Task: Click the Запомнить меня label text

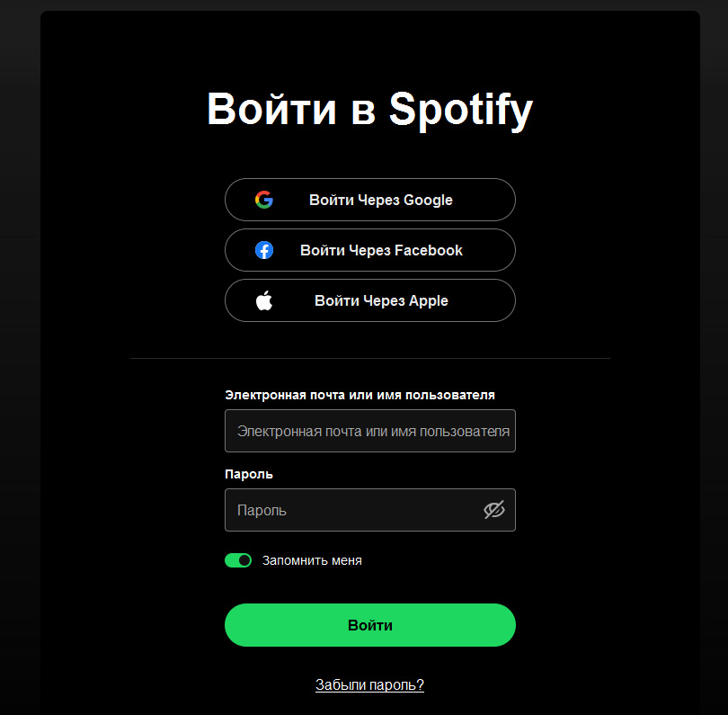Action: click(312, 560)
